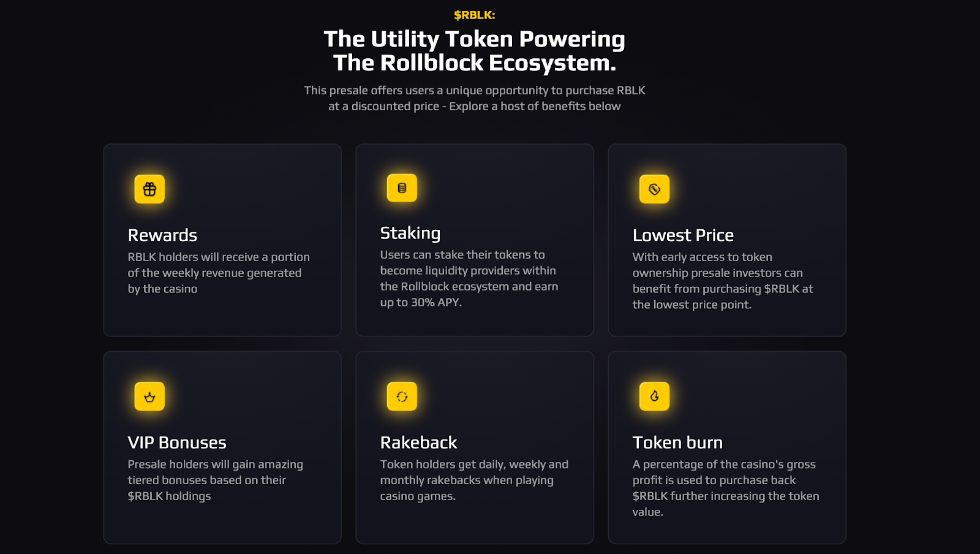
Task: Click the Staking 30% APY description
Action: pyautogui.click(x=469, y=278)
